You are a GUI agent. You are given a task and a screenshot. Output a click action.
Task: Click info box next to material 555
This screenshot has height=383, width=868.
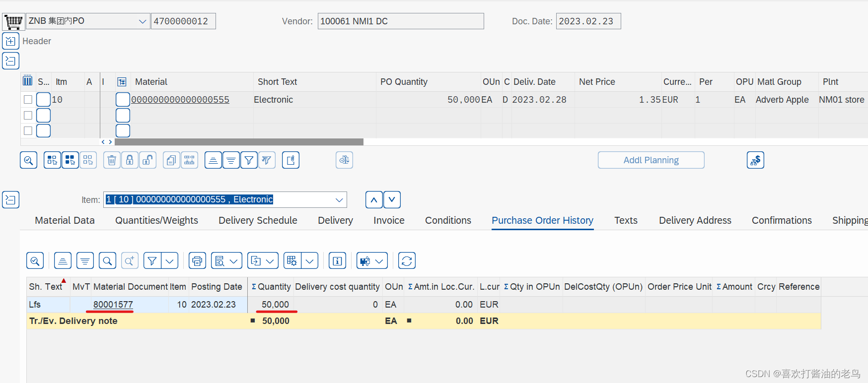[x=123, y=100]
